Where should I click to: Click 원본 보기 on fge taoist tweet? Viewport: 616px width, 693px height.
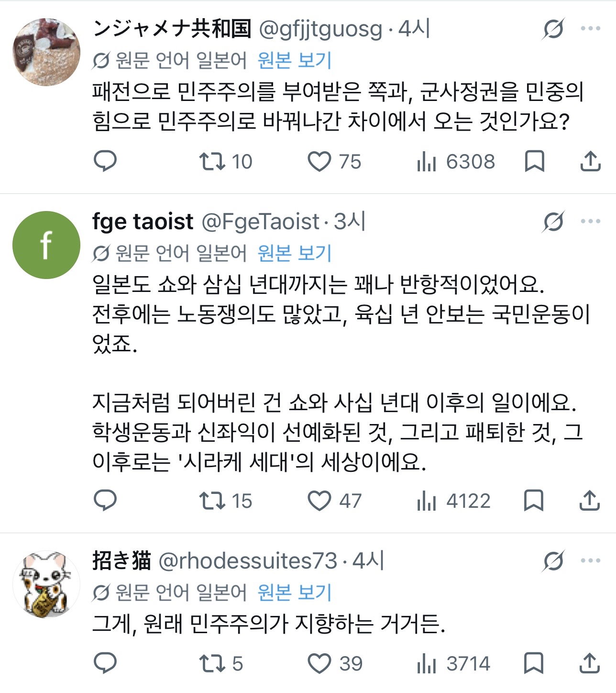(295, 253)
